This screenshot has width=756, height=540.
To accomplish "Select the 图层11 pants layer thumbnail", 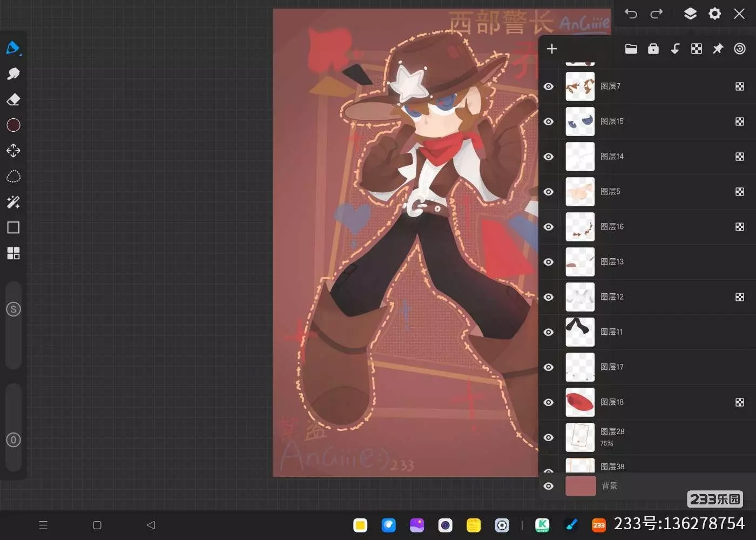I will click(x=580, y=332).
